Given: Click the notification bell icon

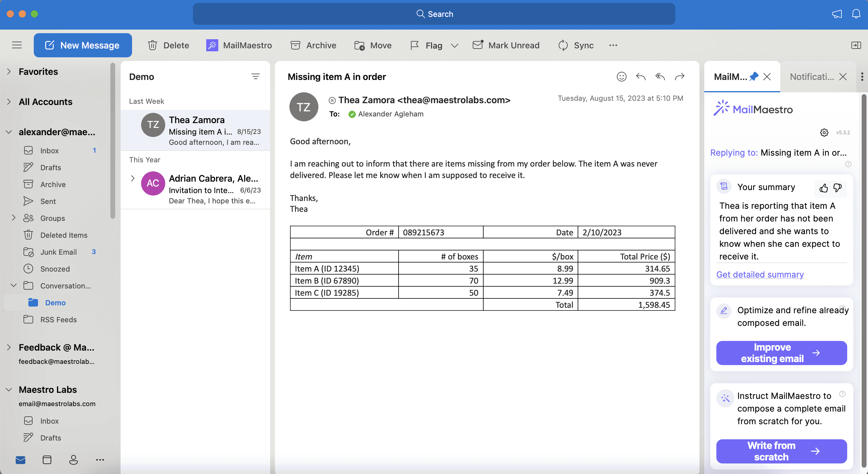Looking at the screenshot, I should coord(856,14).
